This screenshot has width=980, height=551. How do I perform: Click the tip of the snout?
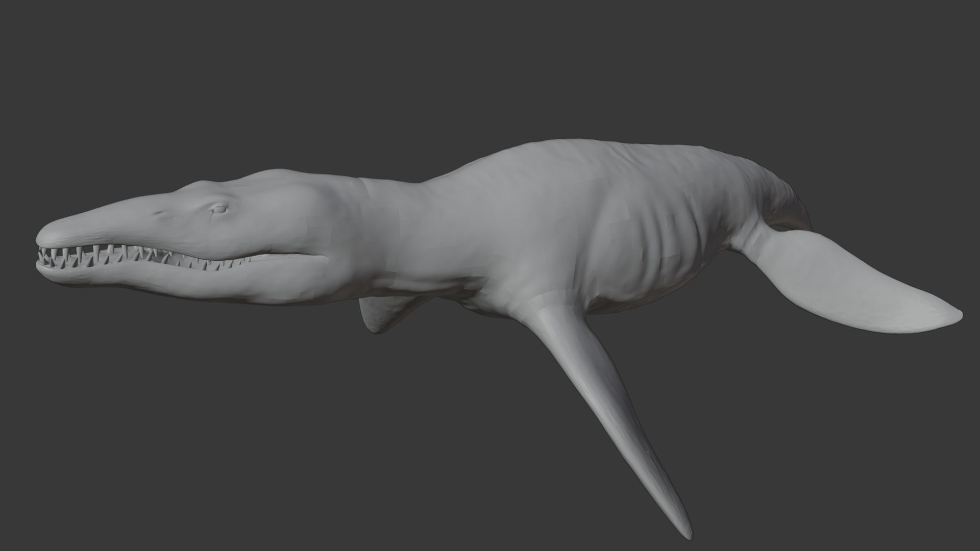[46, 237]
